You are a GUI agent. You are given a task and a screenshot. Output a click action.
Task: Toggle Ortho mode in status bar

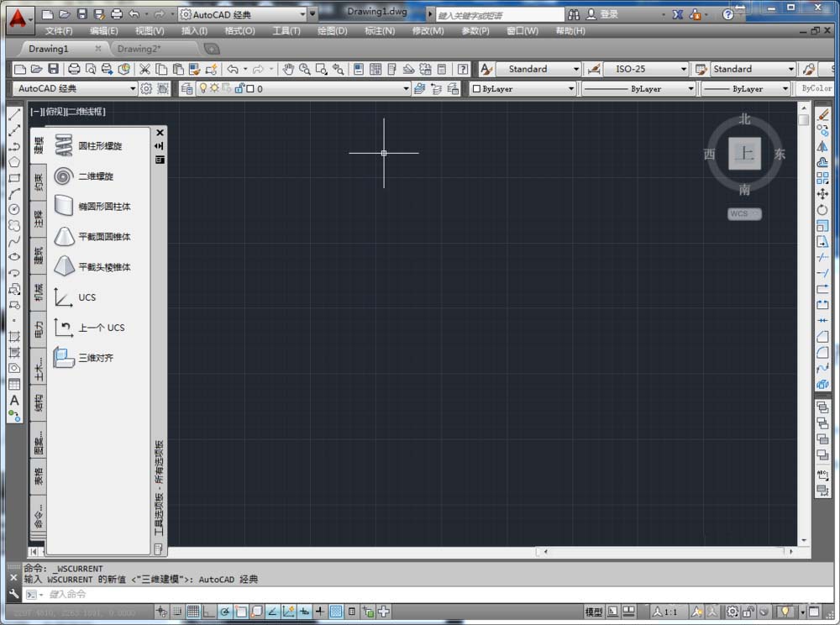(x=209, y=612)
